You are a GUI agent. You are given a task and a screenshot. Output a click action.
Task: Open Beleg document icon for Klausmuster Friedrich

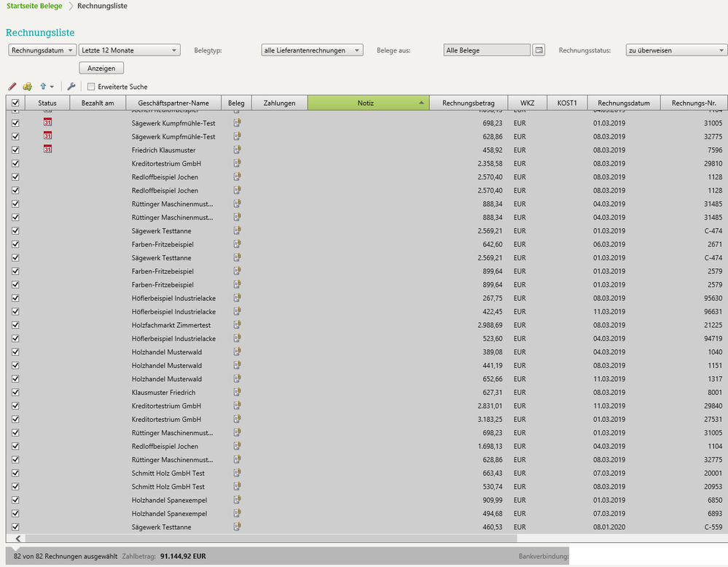pos(237,392)
